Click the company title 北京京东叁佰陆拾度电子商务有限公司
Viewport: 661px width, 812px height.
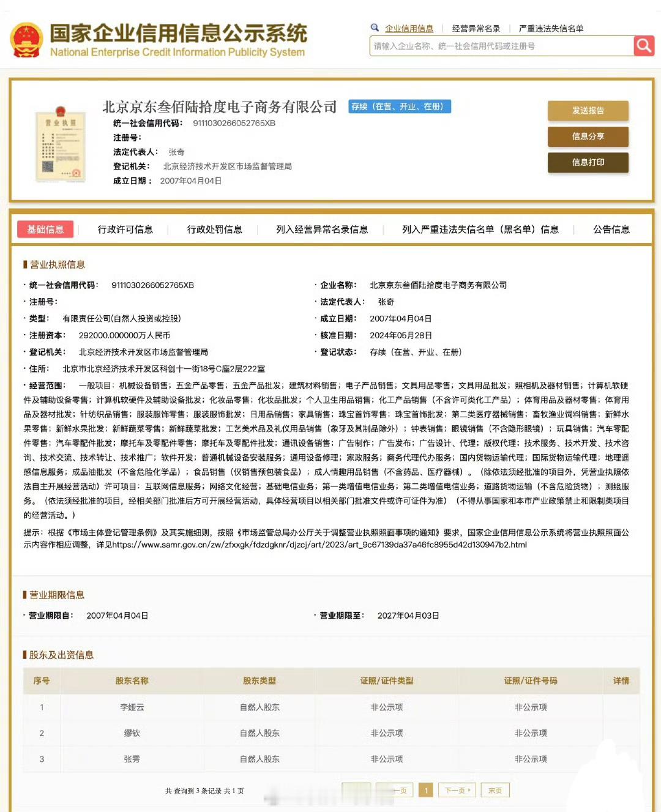[x=220, y=107]
